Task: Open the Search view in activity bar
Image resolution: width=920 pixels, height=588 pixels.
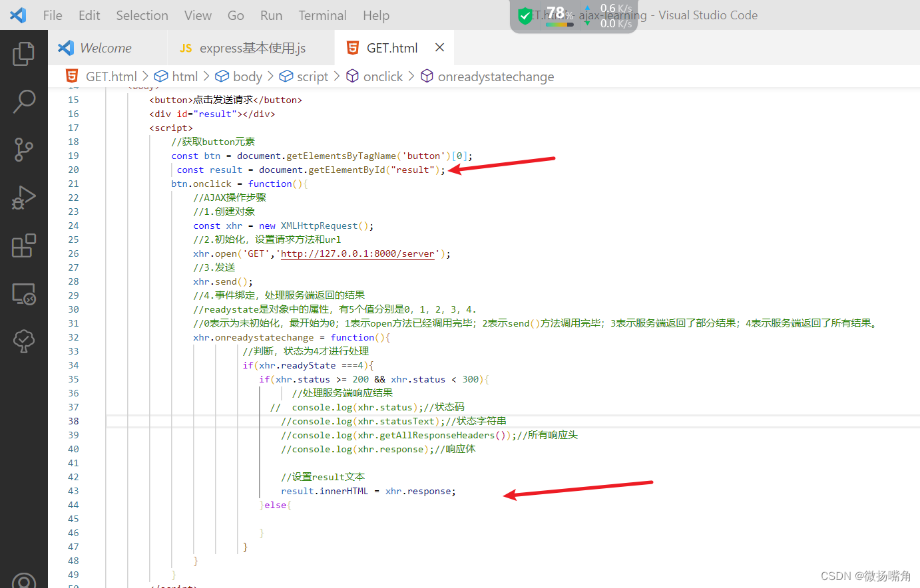Action: click(23, 102)
